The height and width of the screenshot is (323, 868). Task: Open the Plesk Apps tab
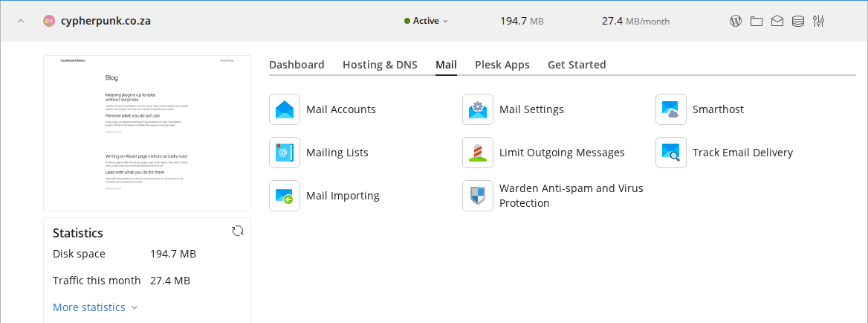tap(502, 65)
